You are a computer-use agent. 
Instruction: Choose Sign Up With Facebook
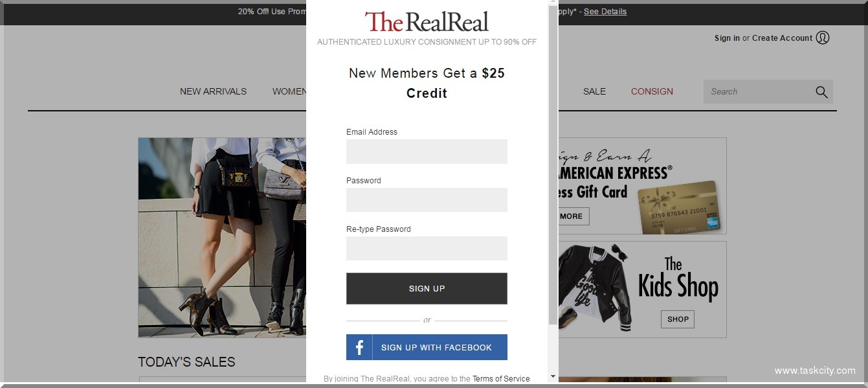point(427,347)
